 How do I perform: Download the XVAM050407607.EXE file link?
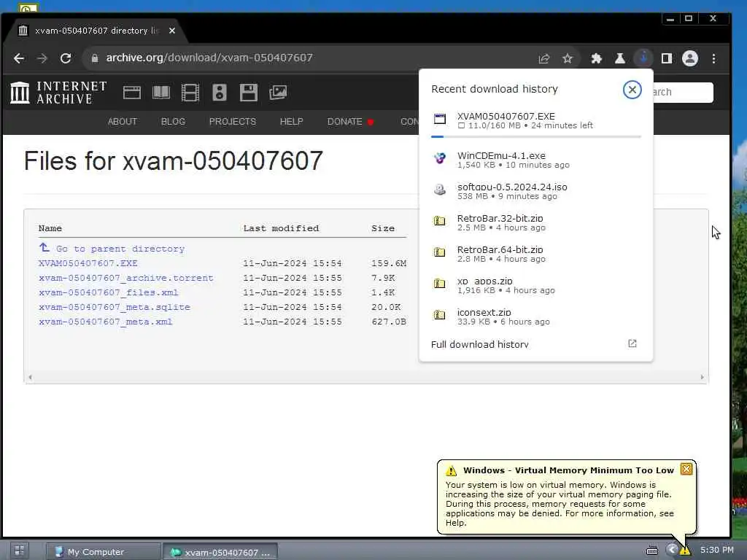click(x=88, y=262)
